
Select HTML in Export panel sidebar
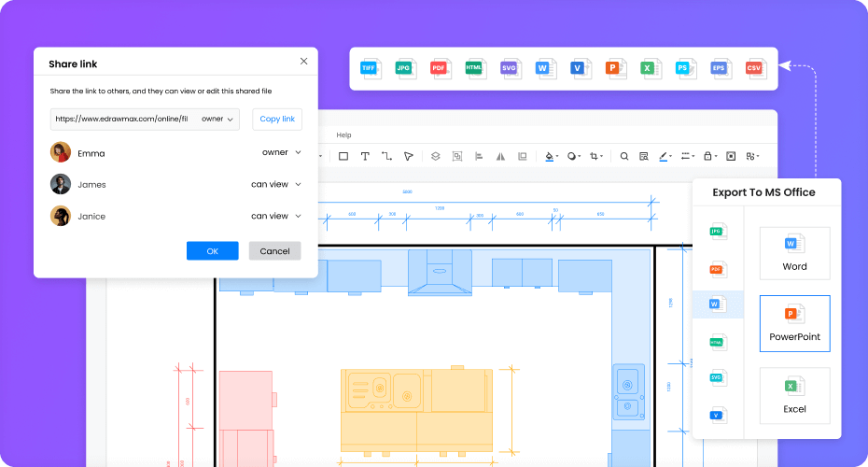point(718,343)
